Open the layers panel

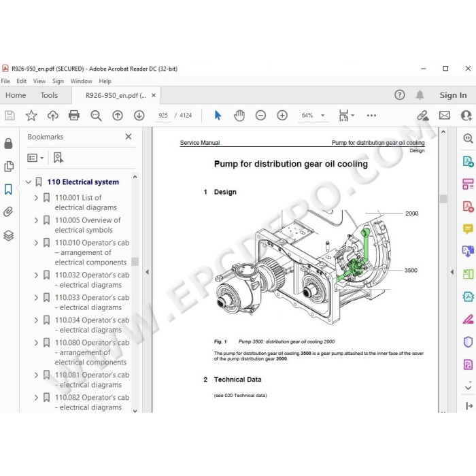pyautogui.click(x=8, y=235)
